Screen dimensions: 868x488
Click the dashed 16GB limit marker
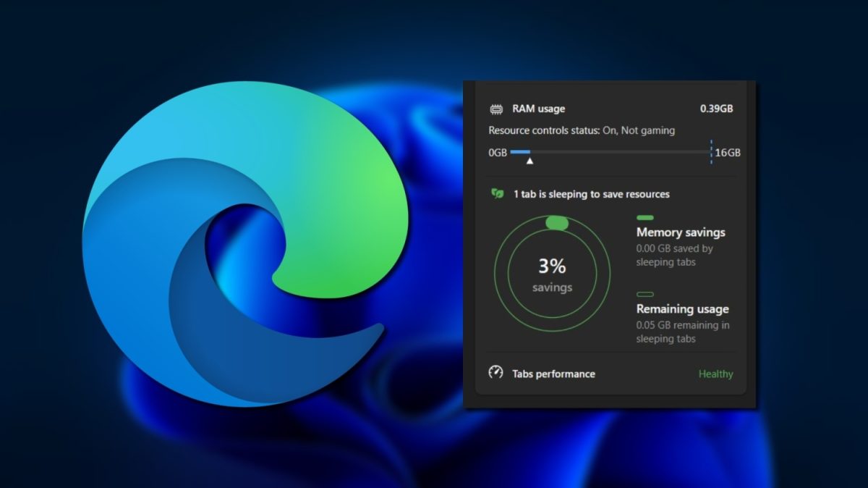[710, 153]
